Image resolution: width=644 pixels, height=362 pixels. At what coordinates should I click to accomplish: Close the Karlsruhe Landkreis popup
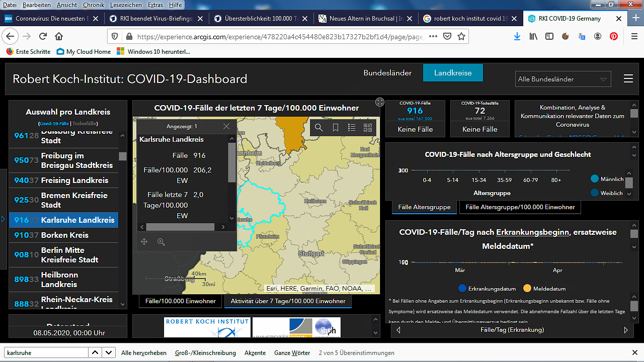point(226,127)
